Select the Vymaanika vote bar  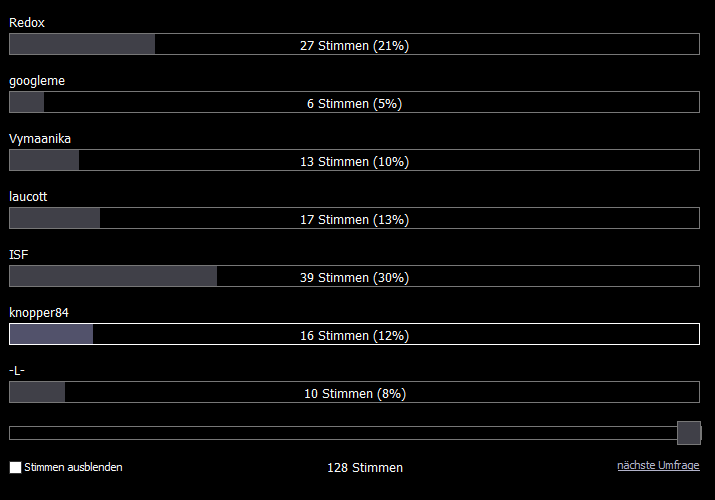pos(354,160)
